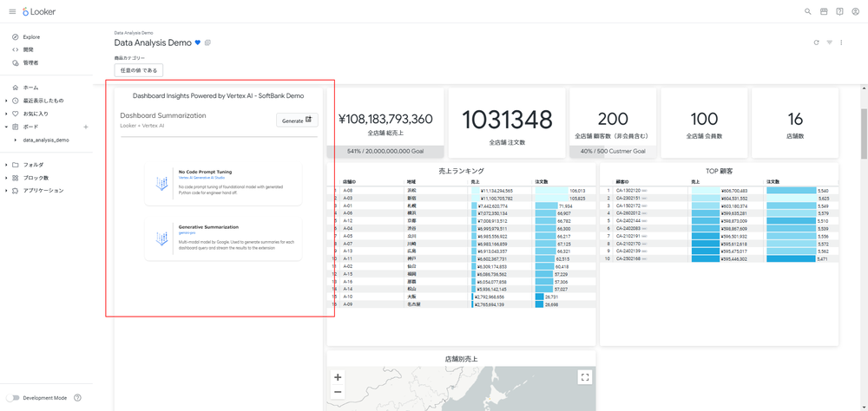Zoom out on the store sales map
868x411 pixels.
338,392
